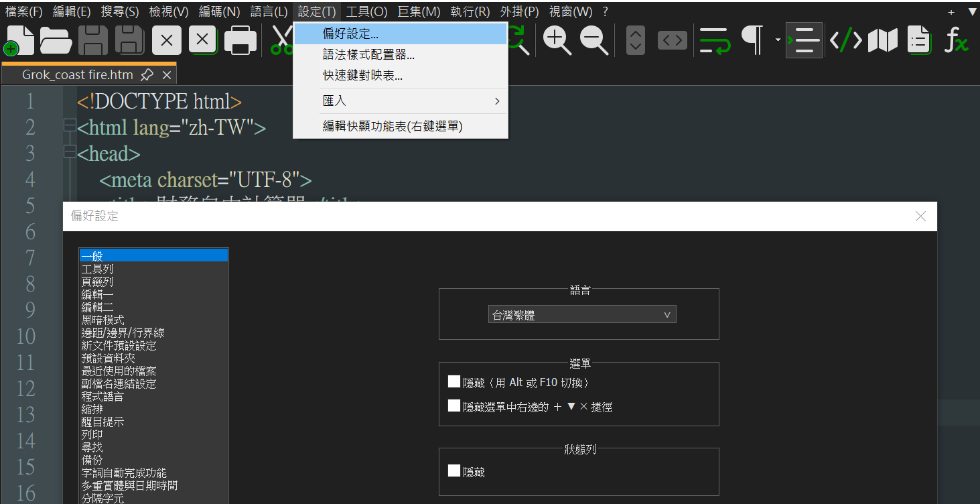The width and height of the screenshot is (980, 504).
Task: Click the Save All double-floppy icon
Action: click(x=130, y=40)
